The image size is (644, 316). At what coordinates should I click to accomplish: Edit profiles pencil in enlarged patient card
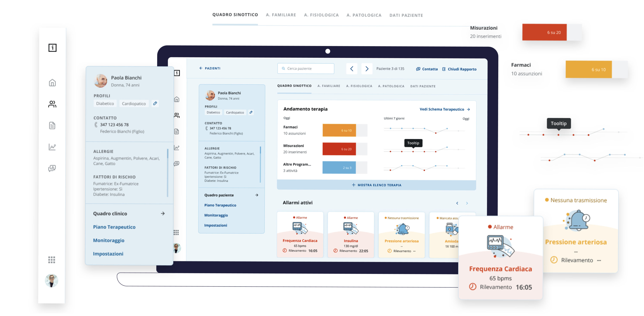pyautogui.click(x=155, y=103)
